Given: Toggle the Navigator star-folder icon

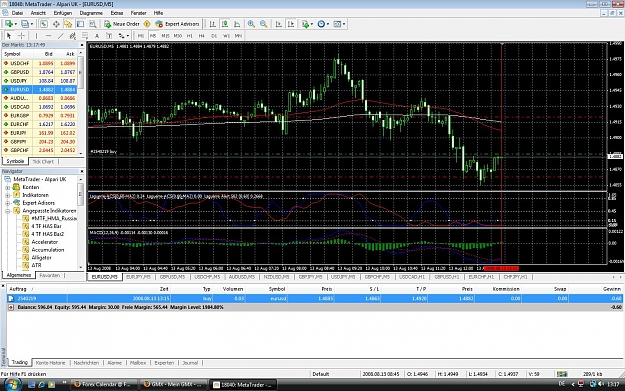Looking at the screenshot, I should 68,24.
